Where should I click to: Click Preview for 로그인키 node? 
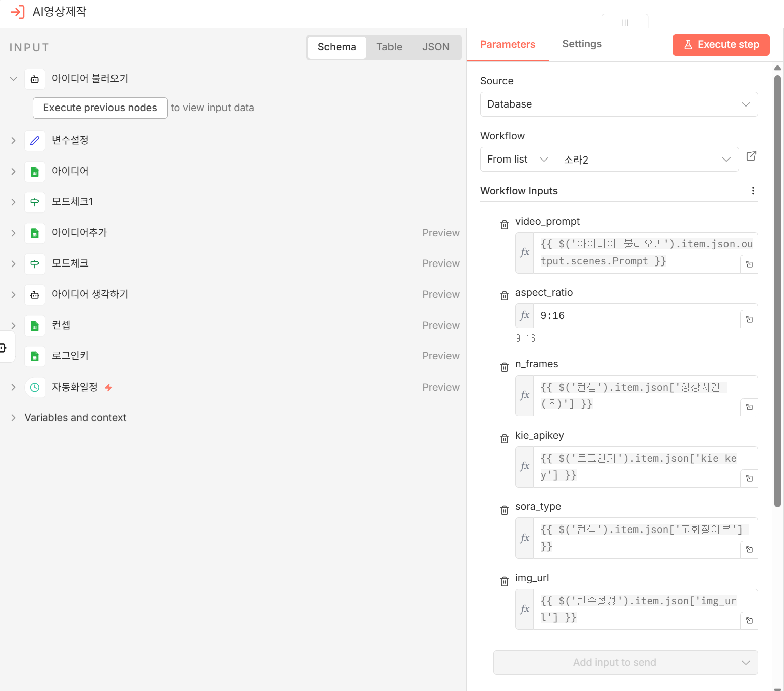pos(441,356)
